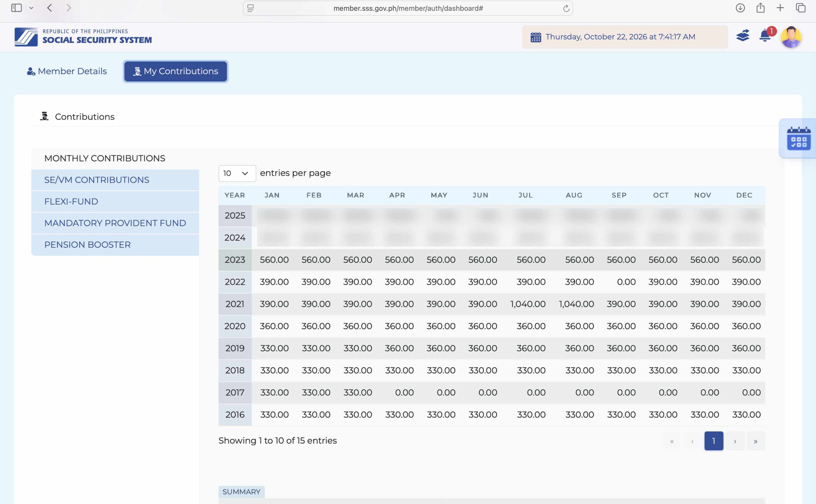Sort by the YEAR column header
This screenshot has width=816, height=504.
(x=235, y=195)
